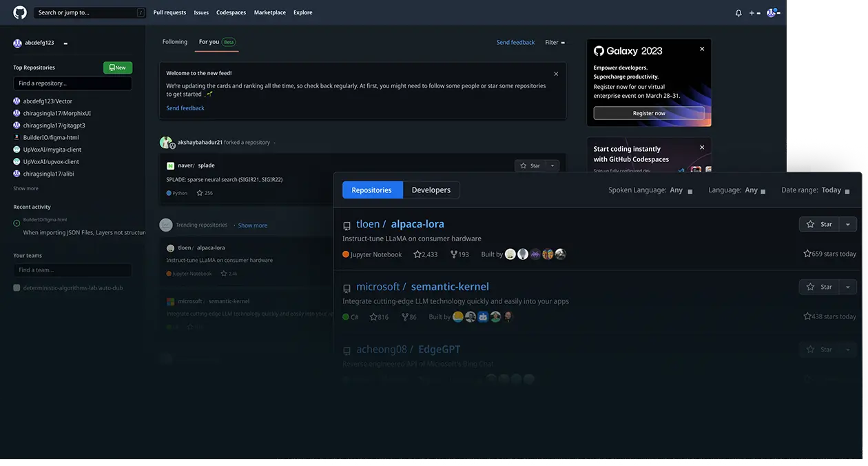Star the microsoft/semantic-kernel repository
Screen dimensions: 868x466
pos(819,287)
